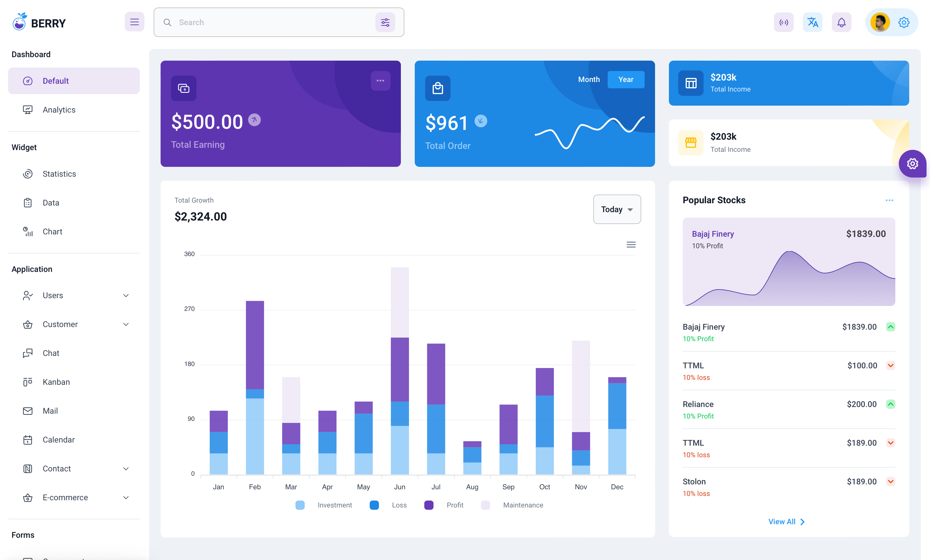Toggle the chart legend menu icon

click(630, 244)
